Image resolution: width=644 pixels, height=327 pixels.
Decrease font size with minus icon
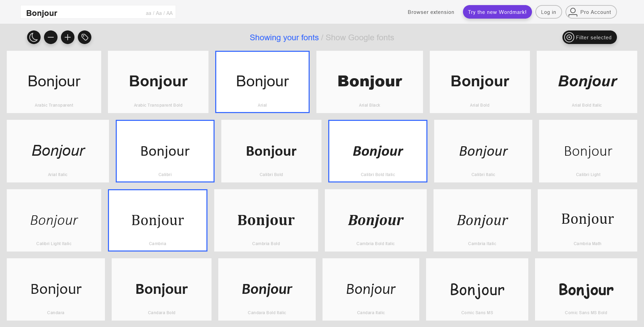click(51, 37)
